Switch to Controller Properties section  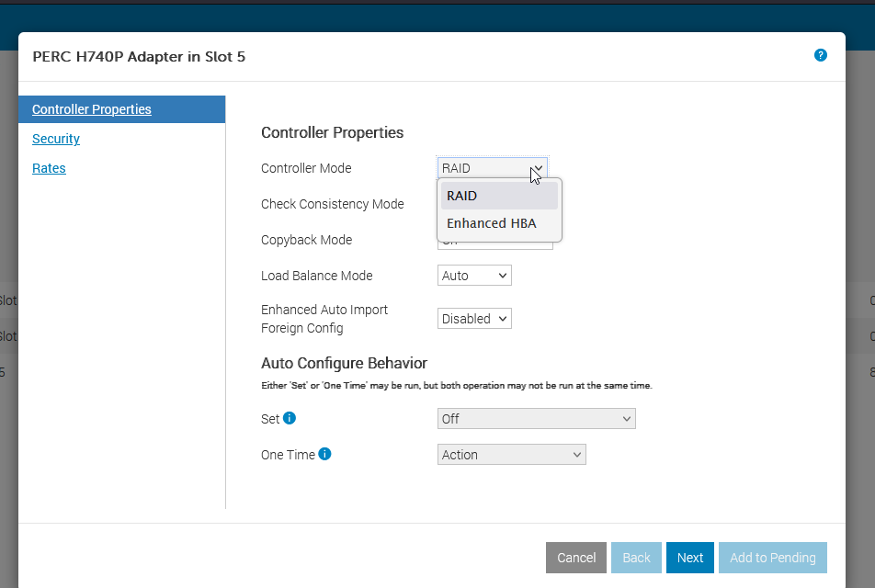point(92,109)
